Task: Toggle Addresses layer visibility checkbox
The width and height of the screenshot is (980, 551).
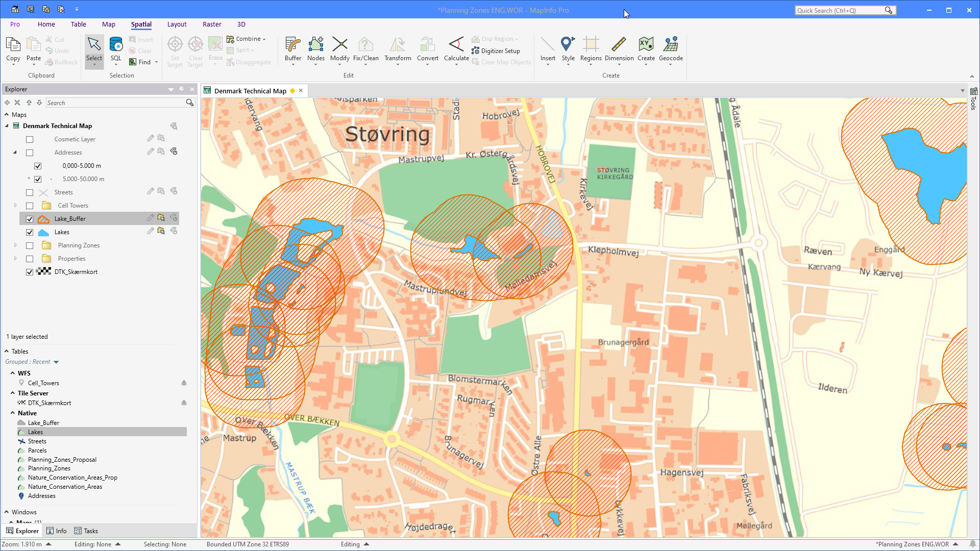Action: (30, 153)
